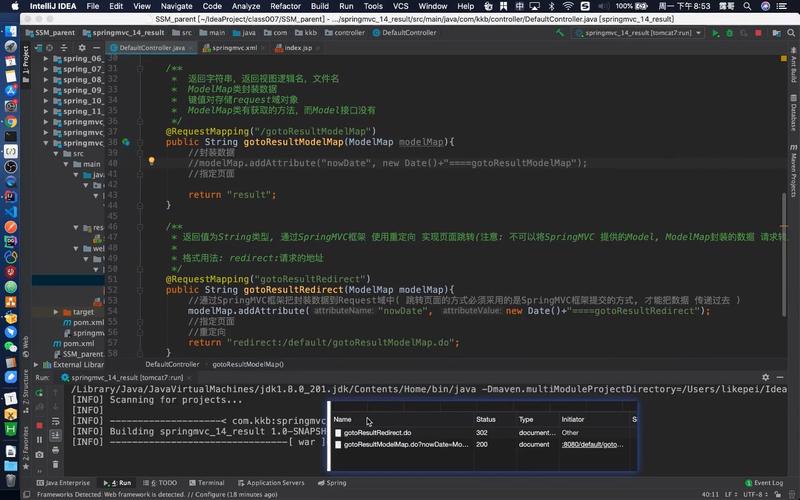800x500 pixels.
Task: Expand External Libraries in Project tree
Action: [x=36, y=365]
